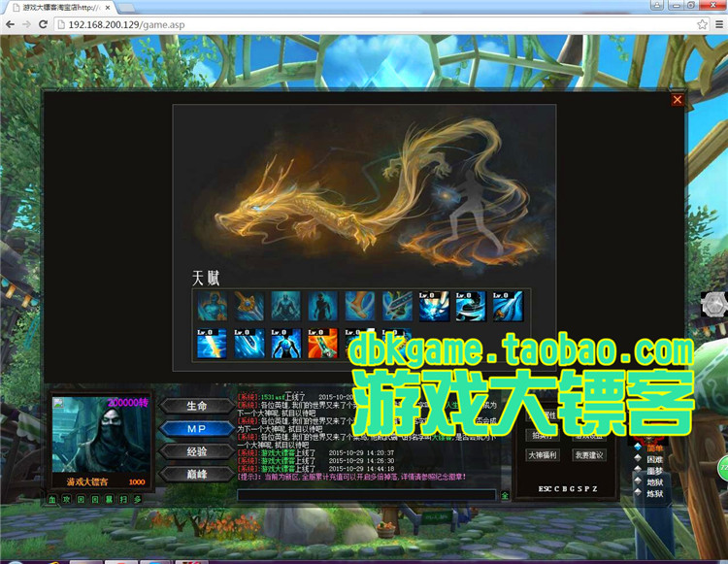This screenshot has width=728, height=564.
Task: Select the meditating figure talent icon
Action: pos(286,306)
